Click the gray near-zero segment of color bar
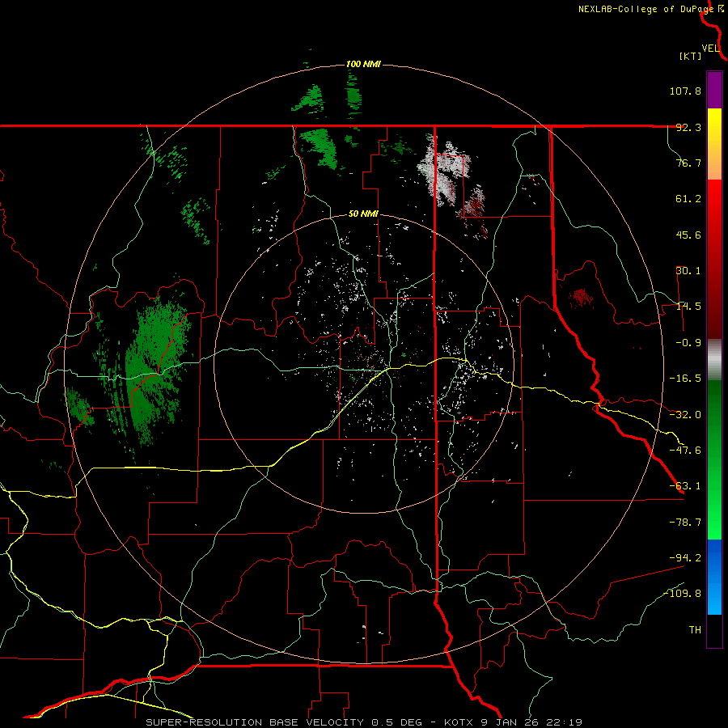The width and height of the screenshot is (728, 728). coord(714,360)
